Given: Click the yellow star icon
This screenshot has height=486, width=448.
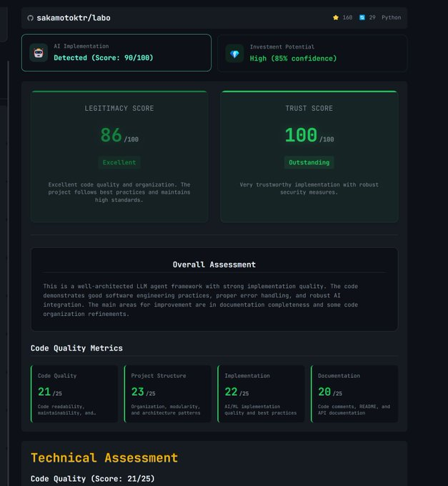Looking at the screenshot, I should (336, 18).
